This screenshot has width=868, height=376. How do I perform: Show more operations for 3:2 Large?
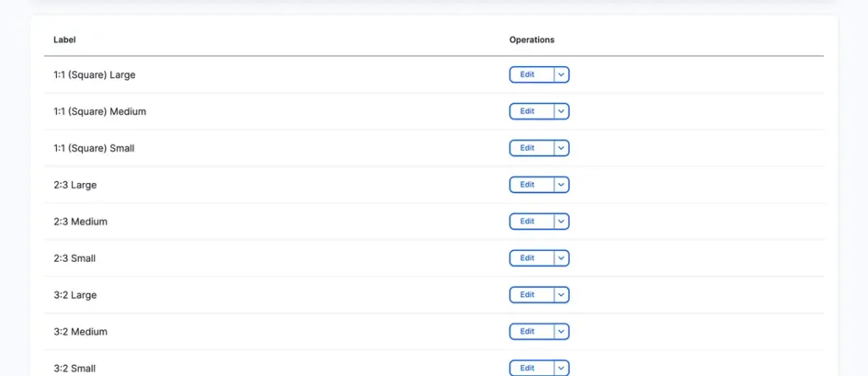[561, 295]
